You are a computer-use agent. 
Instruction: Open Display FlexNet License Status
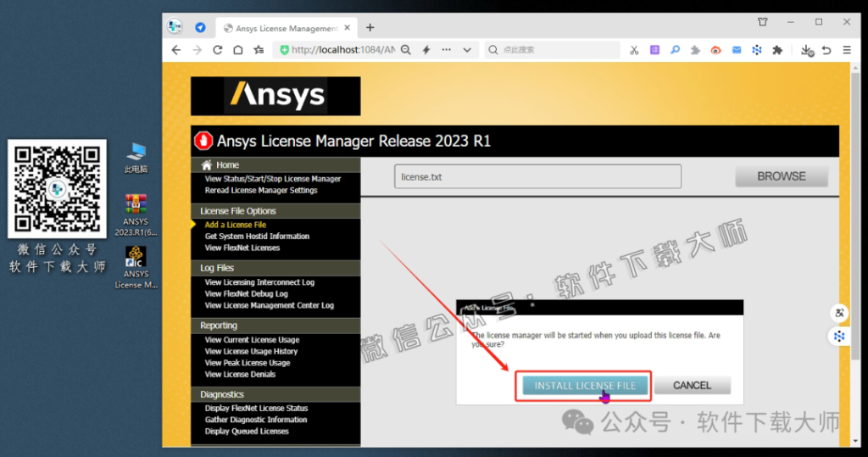click(x=256, y=409)
